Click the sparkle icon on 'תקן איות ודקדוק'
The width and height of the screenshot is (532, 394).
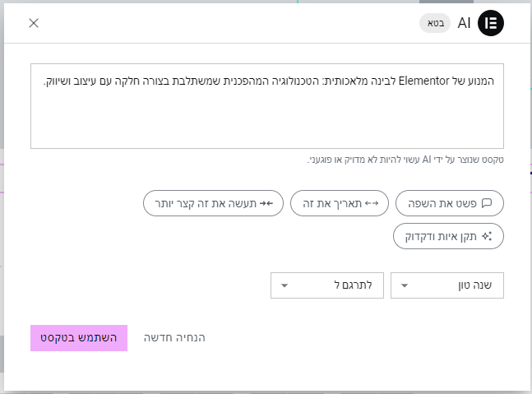coord(486,236)
